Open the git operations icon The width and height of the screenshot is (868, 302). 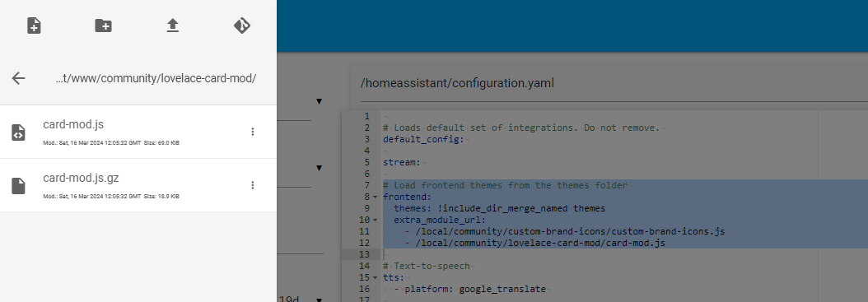(x=242, y=26)
